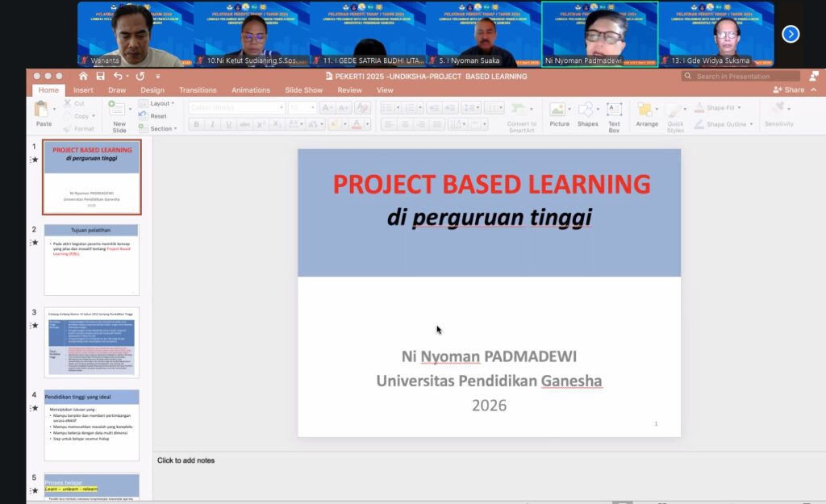Screen dimensions: 826x504
Task: Click the Reset button
Action: click(158, 116)
